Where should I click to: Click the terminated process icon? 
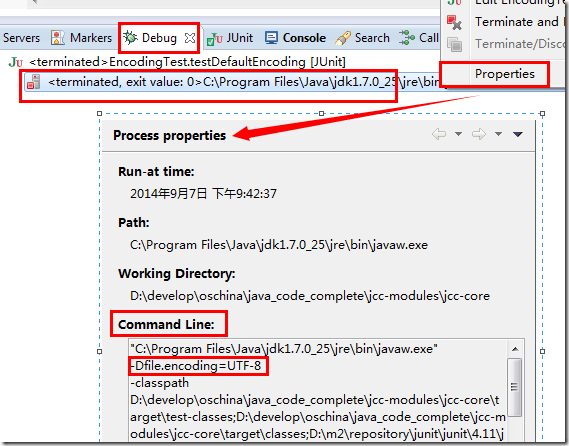tap(34, 82)
